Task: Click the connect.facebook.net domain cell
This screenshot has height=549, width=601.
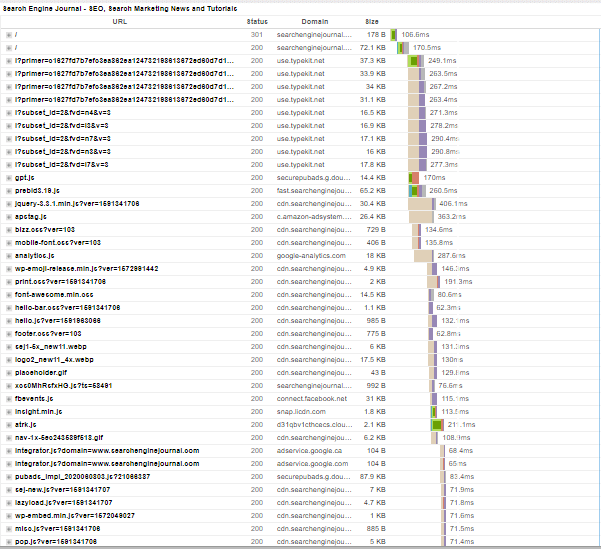Action: click(312, 399)
